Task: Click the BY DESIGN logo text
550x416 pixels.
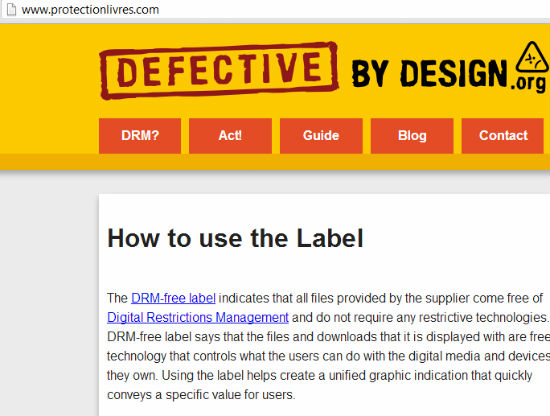Action: pyautogui.click(x=430, y=73)
